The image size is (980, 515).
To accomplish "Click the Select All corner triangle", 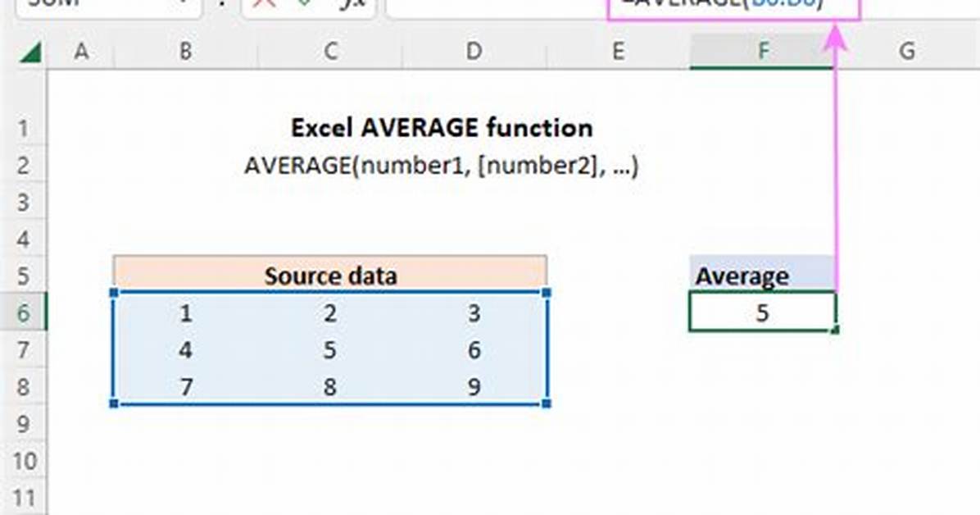I will tap(30, 52).
